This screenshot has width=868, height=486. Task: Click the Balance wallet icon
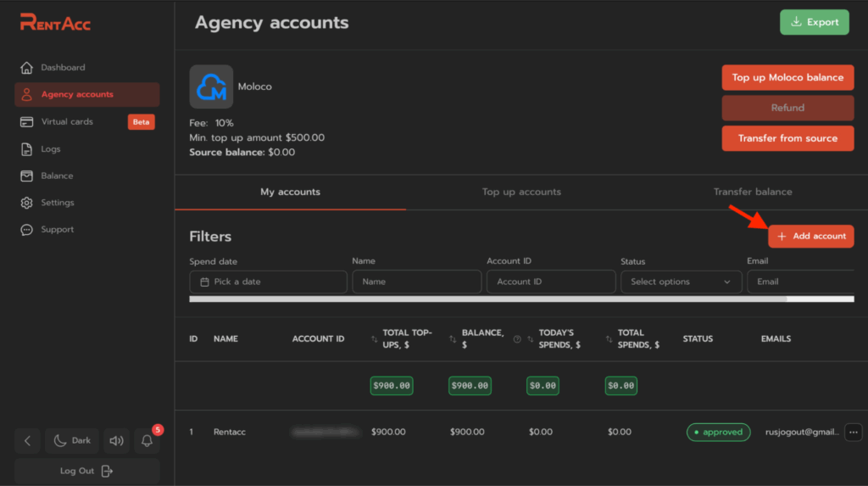pos(26,176)
